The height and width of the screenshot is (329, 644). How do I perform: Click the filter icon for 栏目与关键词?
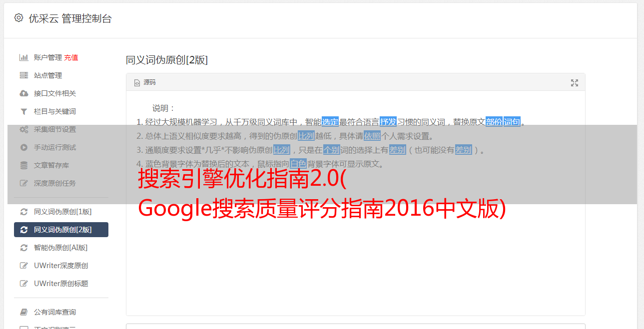(x=23, y=111)
